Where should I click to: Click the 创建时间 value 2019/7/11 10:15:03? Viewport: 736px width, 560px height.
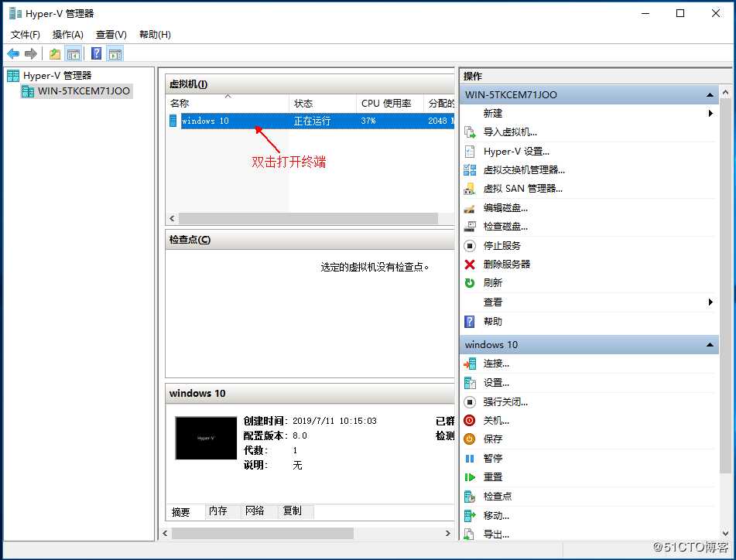point(334,422)
